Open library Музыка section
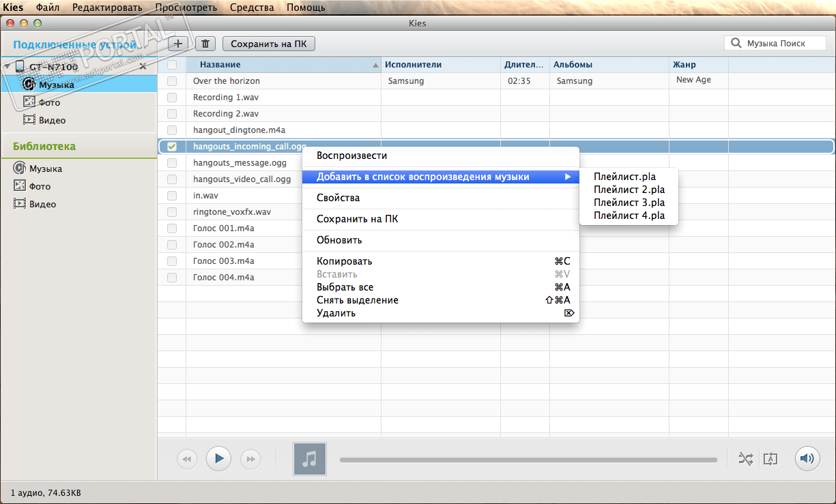836x504 pixels. pyautogui.click(x=46, y=168)
